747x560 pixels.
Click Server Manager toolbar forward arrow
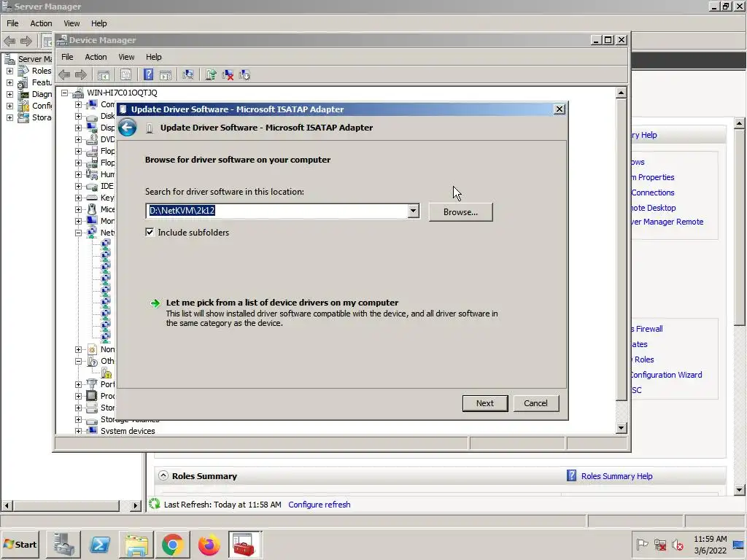tap(26, 42)
